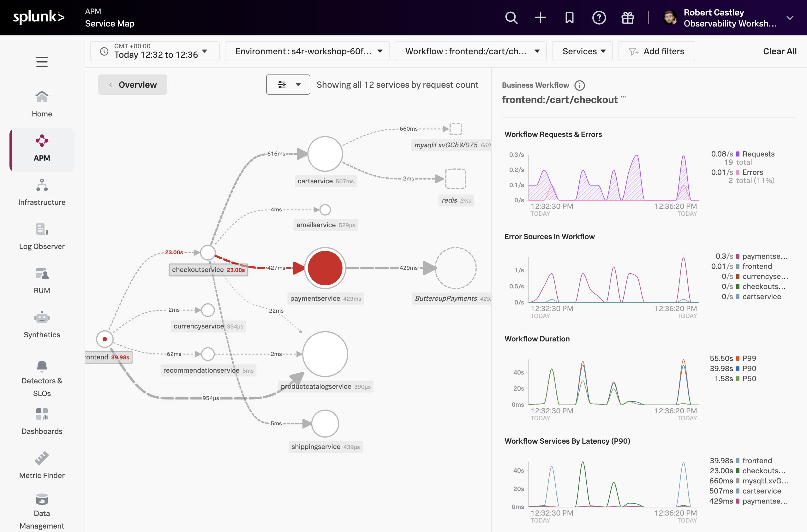
Task: Click the Overview back button
Action: pyautogui.click(x=132, y=85)
